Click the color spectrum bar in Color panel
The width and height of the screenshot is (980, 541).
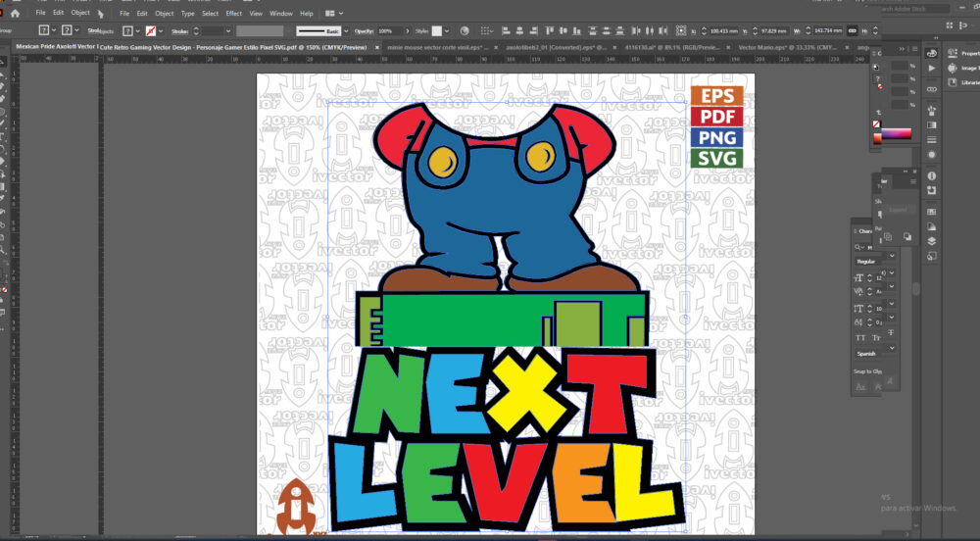[x=897, y=133]
